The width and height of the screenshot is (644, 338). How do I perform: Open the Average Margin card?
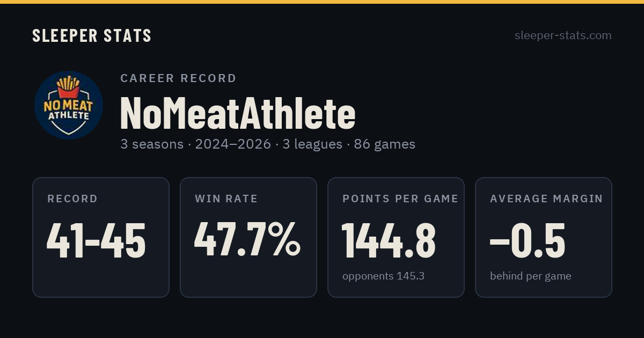point(544,237)
